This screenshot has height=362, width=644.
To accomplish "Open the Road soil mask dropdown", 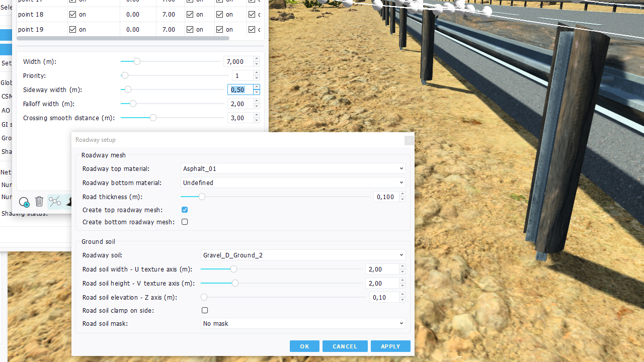I will tap(303, 324).
